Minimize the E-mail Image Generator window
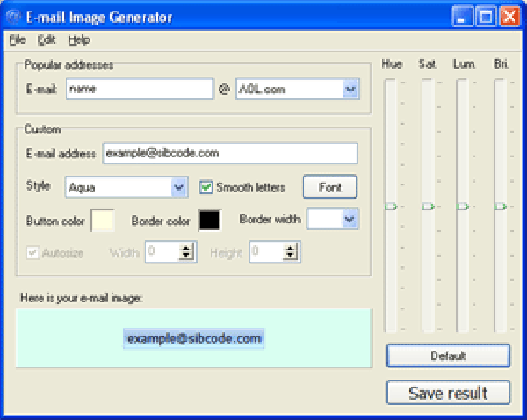The height and width of the screenshot is (420, 527). [462, 16]
